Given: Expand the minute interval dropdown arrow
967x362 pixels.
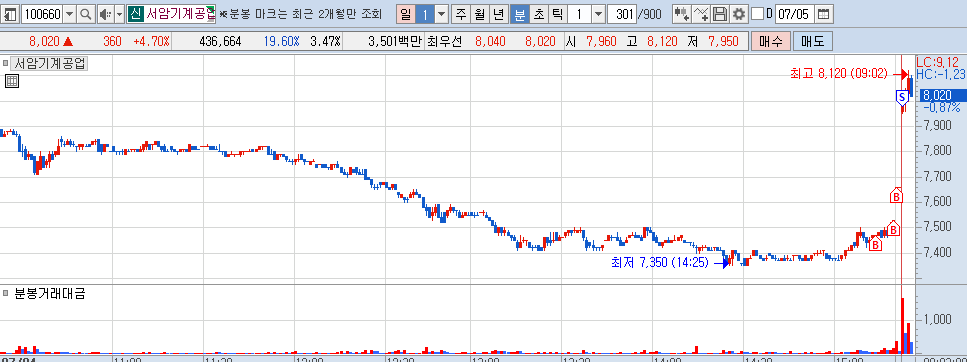Looking at the screenshot, I should tap(598, 14).
